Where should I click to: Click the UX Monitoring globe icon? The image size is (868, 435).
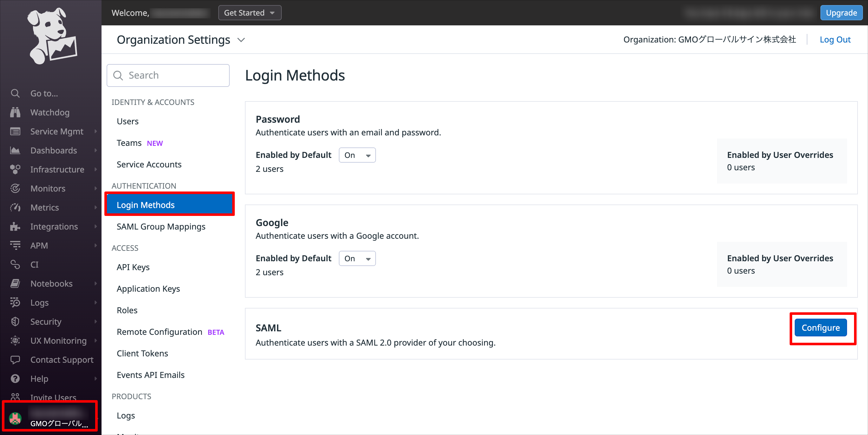(15, 341)
